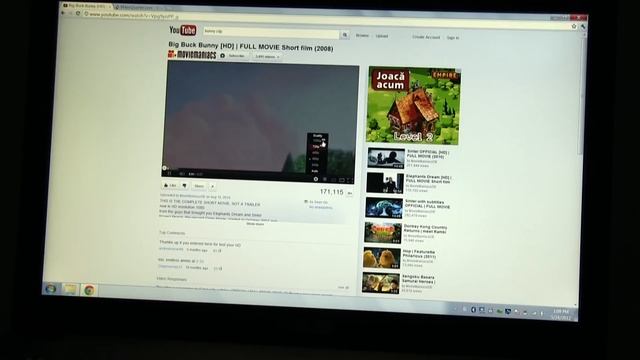Viewport: 640px width, 360px height.
Task: Click the Share button
Action: (x=199, y=187)
